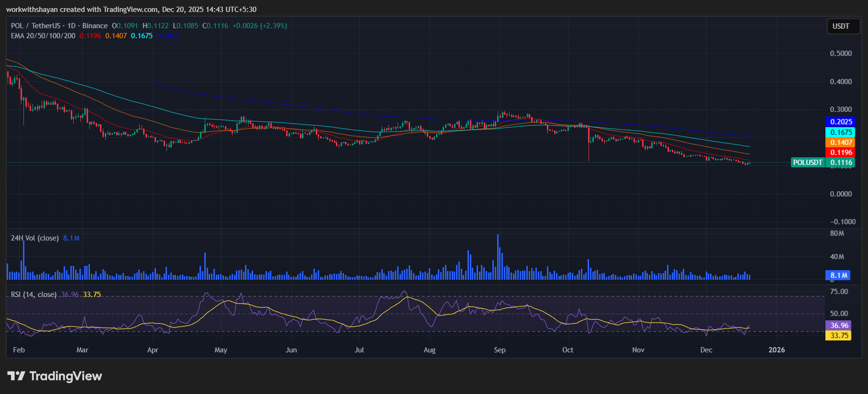Viewport: 868px width, 394px height.
Task: Click the purple 36.96 RSI axis tag
Action: (x=839, y=326)
